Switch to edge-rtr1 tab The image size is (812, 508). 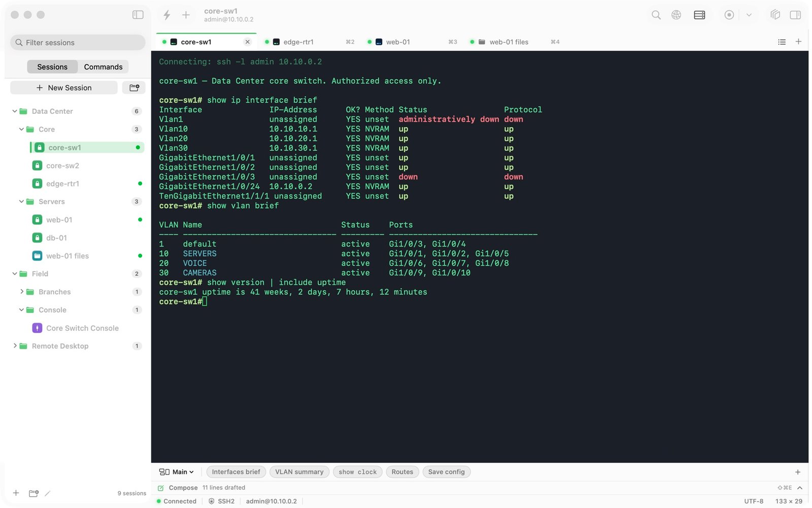coord(309,42)
